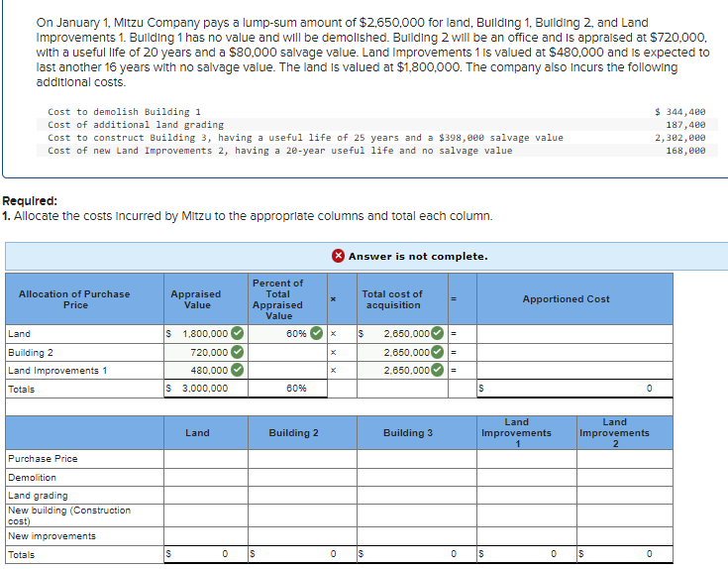
Task: Click the Land appraised value 1,800,000 cell
Action: click(x=205, y=333)
